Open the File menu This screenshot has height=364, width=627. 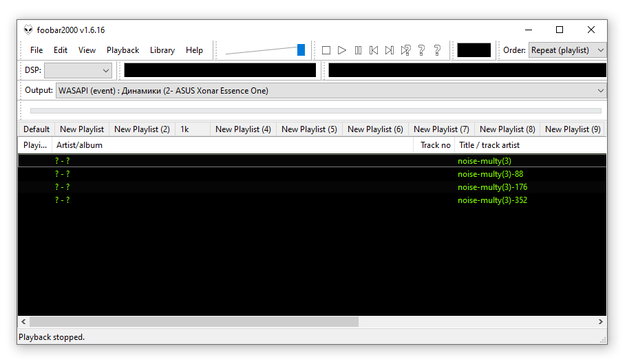(x=36, y=50)
